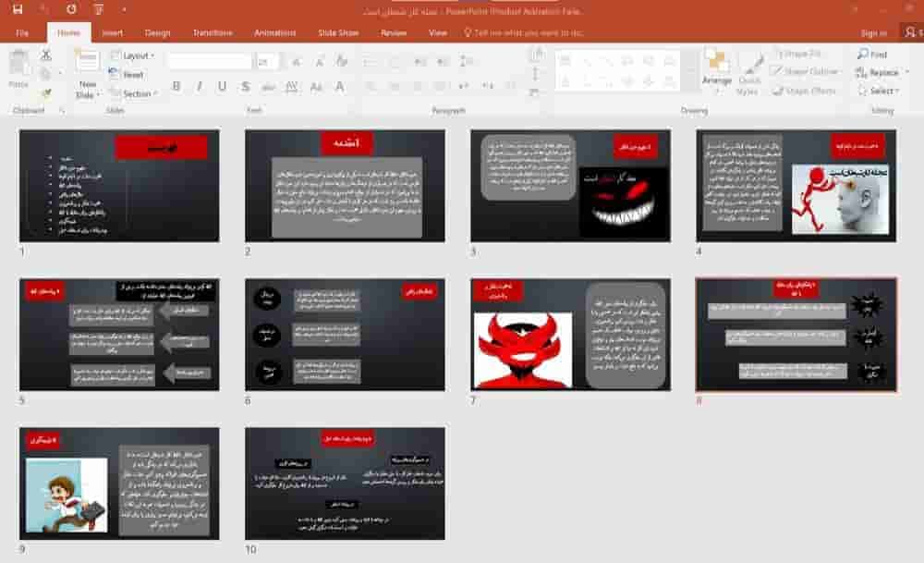This screenshot has width=924, height=563.
Task: Open Change Case Aa dropdown
Action: pyautogui.click(x=316, y=87)
